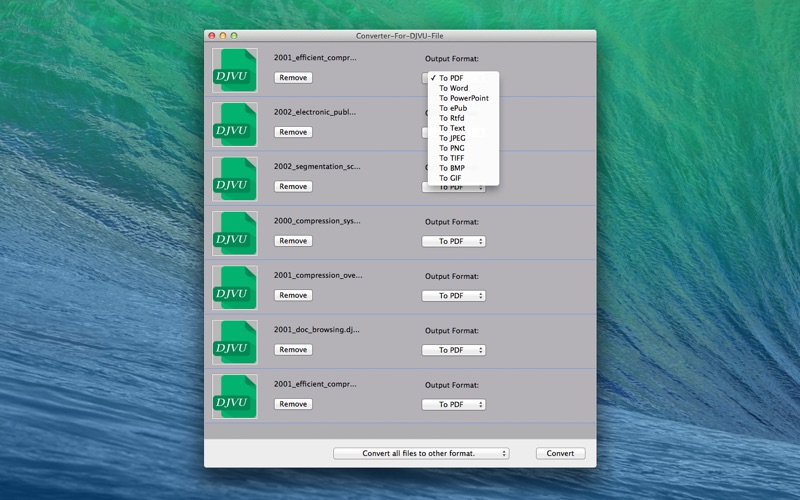The height and width of the screenshot is (500, 800).
Task: Click the topmost 2001_efficient_compr DJVU icon
Action: click(x=235, y=70)
